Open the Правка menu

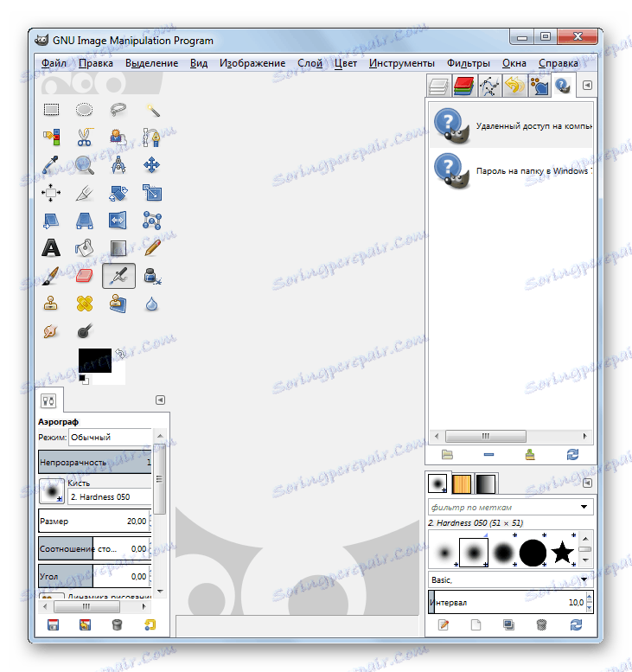(x=96, y=63)
